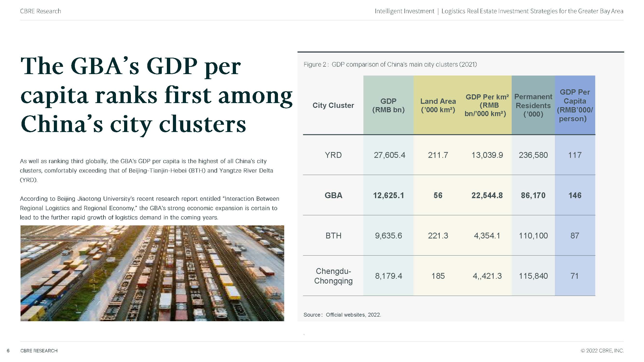Viewport: 644px width, 362px height.
Task: Click the Figure 2 caption text
Action: point(390,64)
